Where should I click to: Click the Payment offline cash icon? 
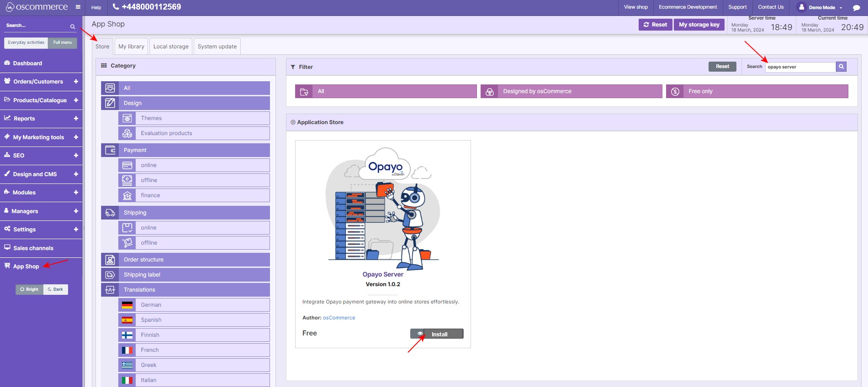(x=127, y=180)
